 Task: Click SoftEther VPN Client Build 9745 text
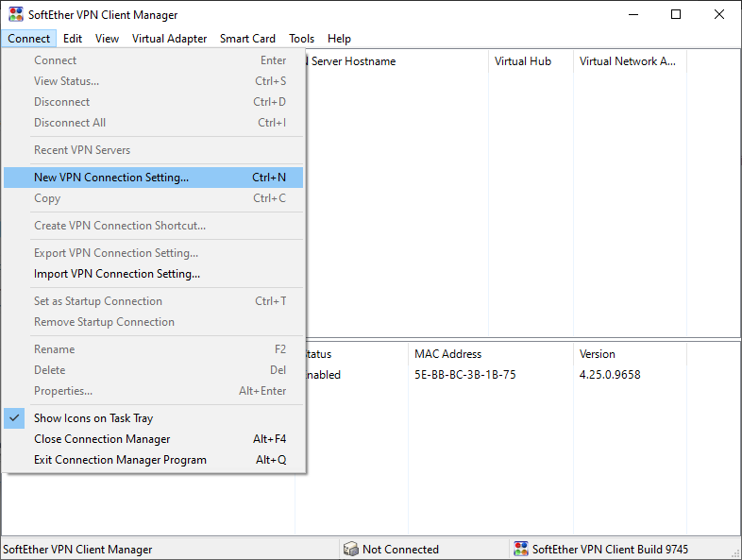(610, 549)
